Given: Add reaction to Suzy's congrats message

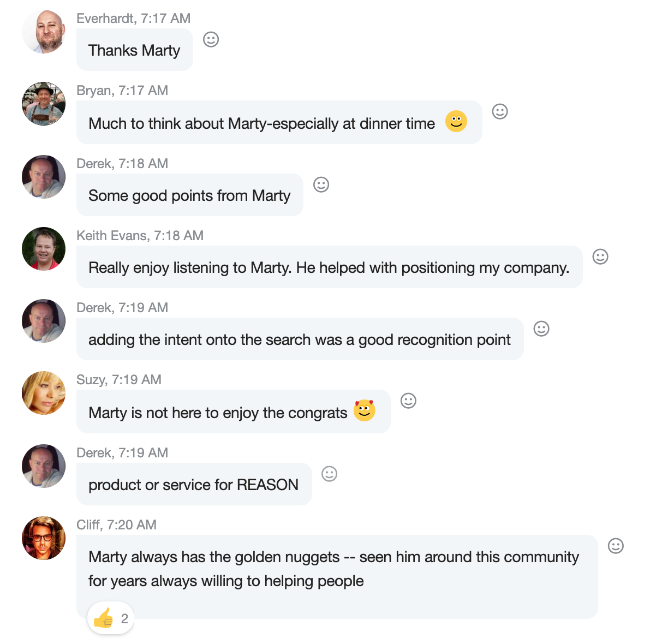Looking at the screenshot, I should tap(408, 401).
